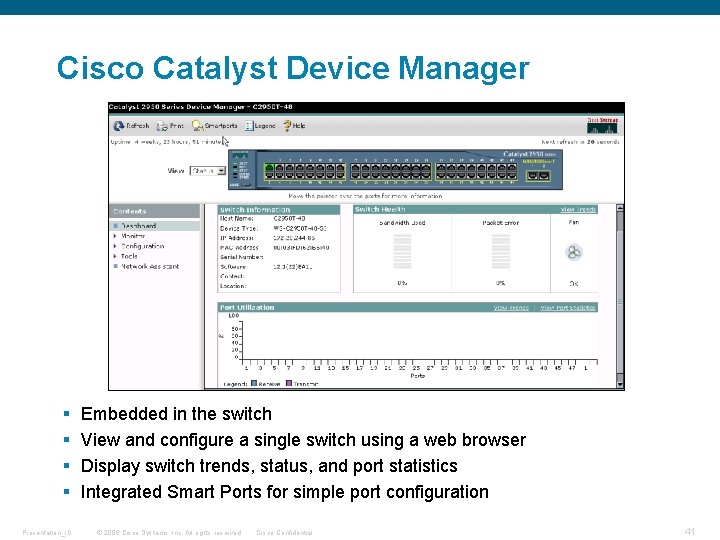This screenshot has height=540, width=720.
Task: Select the first green port on the switch
Action: coord(270,168)
